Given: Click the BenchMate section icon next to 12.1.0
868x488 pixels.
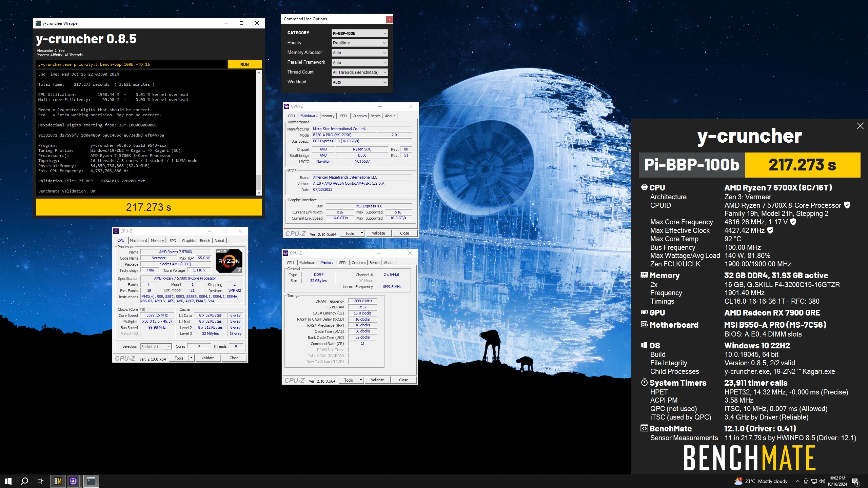Looking at the screenshot, I should point(644,428).
